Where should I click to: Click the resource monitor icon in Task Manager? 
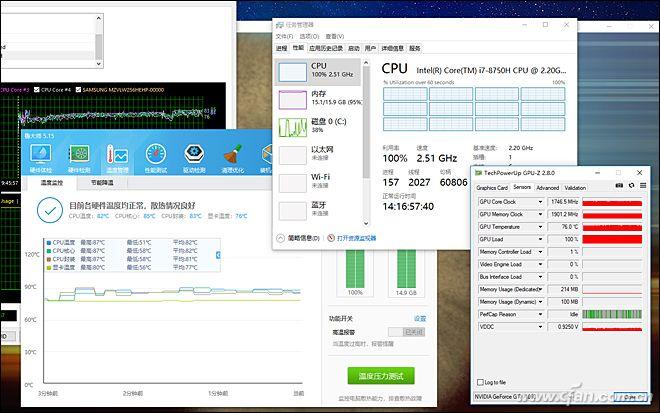[331, 238]
